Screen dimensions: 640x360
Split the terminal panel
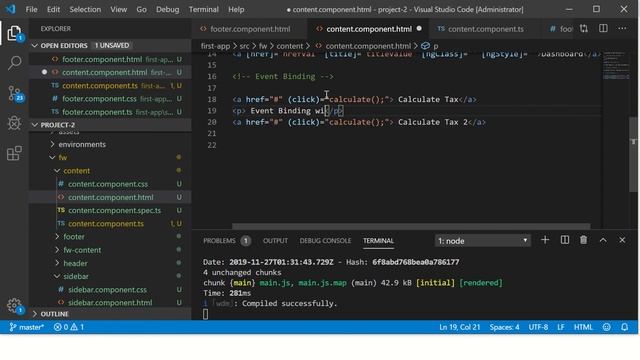[x=564, y=240]
